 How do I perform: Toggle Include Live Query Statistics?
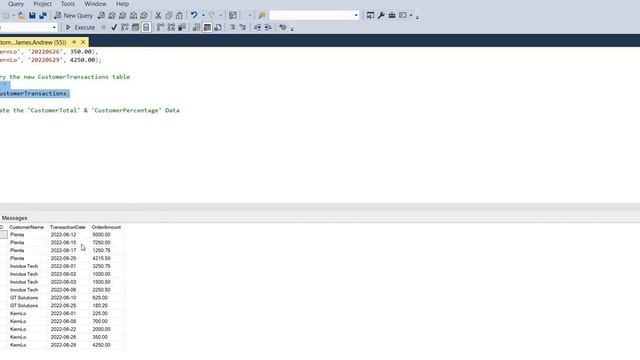tap(171, 27)
